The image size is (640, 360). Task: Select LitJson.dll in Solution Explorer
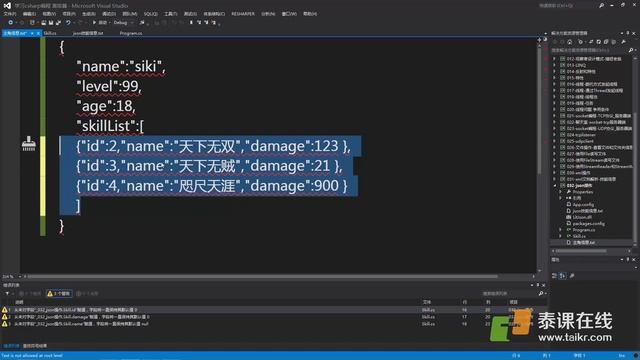582,217
